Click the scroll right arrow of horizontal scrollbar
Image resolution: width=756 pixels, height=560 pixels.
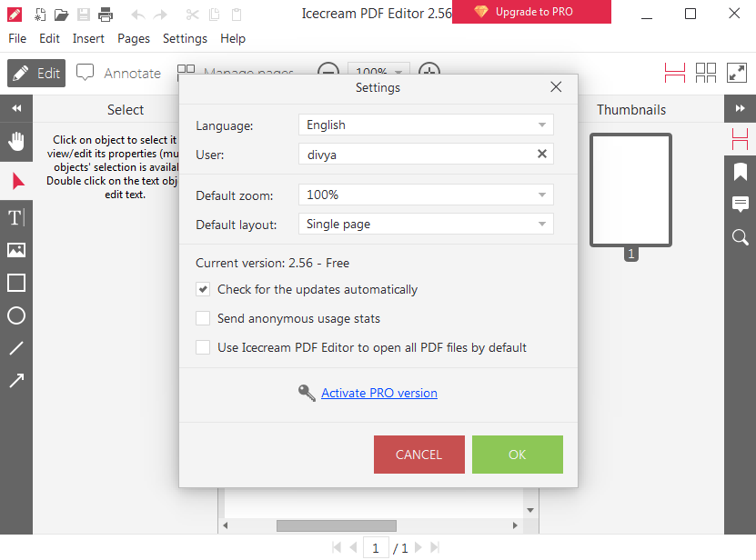click(x=515, y=525)
